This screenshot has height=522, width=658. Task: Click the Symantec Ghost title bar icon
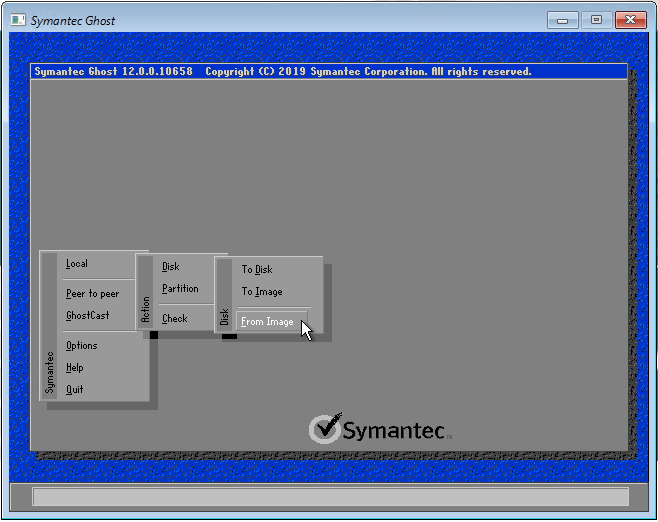[18, 20]
